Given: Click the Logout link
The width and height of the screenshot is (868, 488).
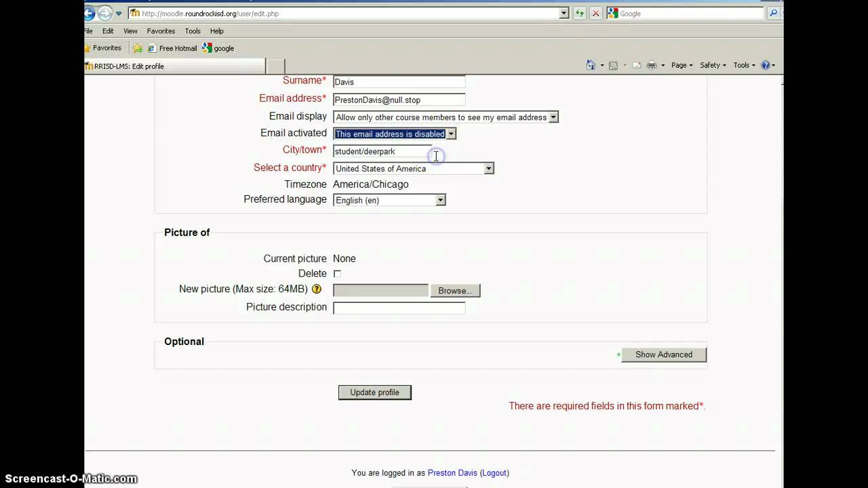Looking at the screenshot, I should 494,473.
